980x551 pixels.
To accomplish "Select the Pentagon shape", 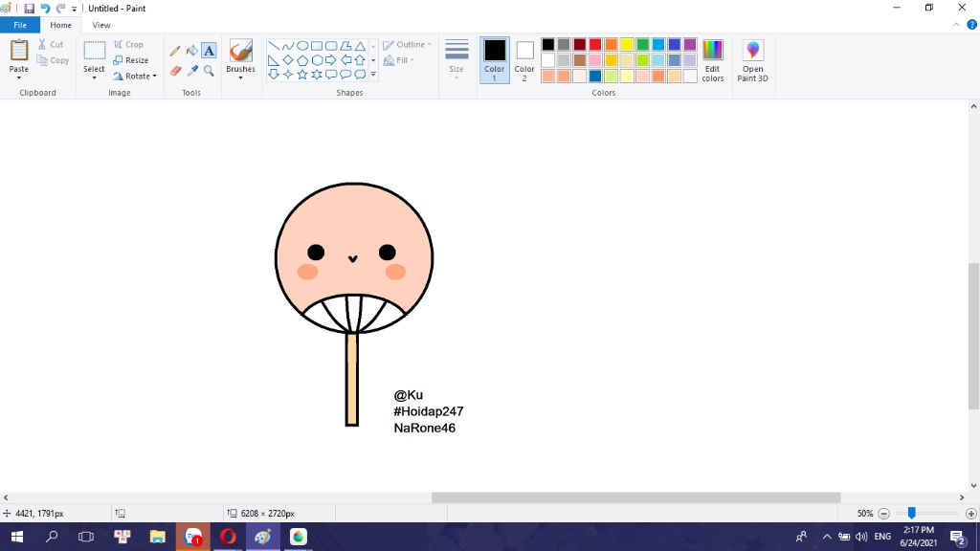I will pos(301,60).
